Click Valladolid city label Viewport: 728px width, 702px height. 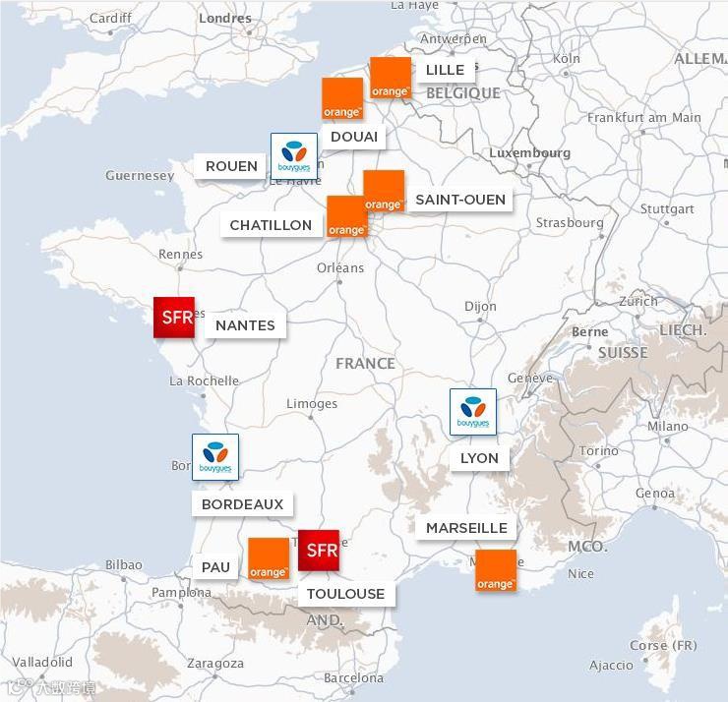click(x=42, y=662)
